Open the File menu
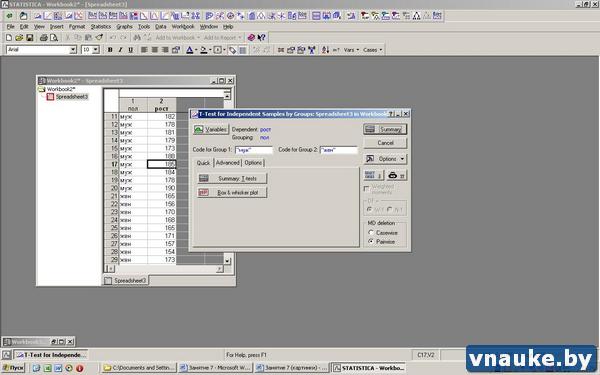The height and width of the screenshot is (375, 600). 11,26
